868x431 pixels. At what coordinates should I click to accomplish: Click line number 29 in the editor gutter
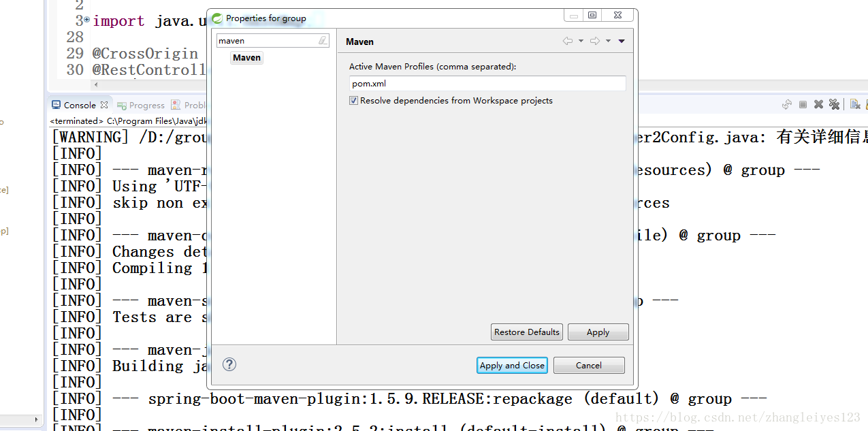click(75, 53)
